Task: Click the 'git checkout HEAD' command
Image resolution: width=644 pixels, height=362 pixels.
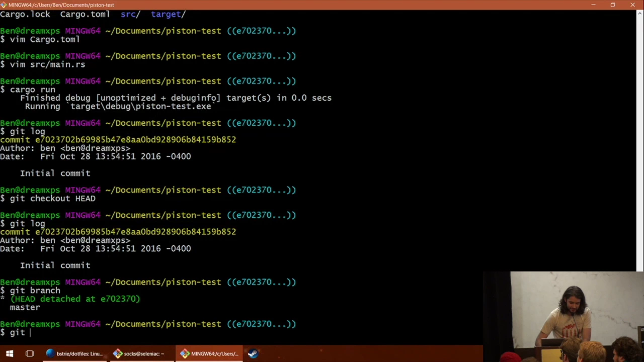Action: pos(53,199)
